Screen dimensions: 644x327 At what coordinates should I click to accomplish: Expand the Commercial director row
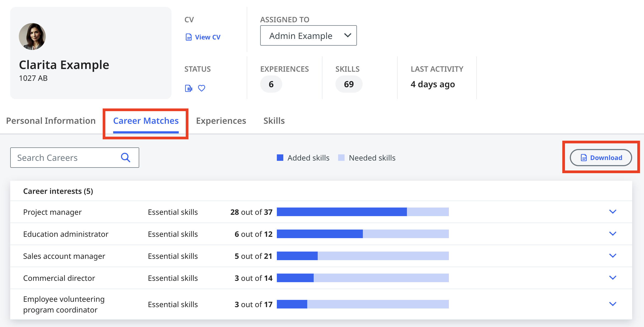[613, 278]
